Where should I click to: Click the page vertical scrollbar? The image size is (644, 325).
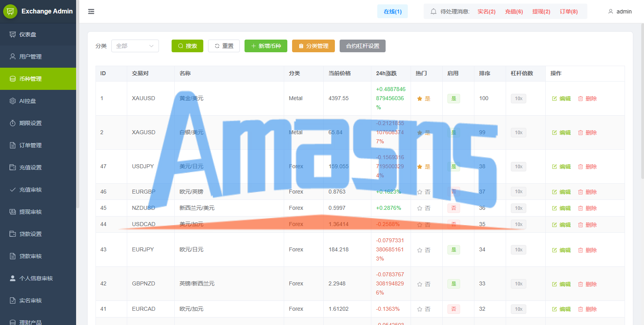642,101
